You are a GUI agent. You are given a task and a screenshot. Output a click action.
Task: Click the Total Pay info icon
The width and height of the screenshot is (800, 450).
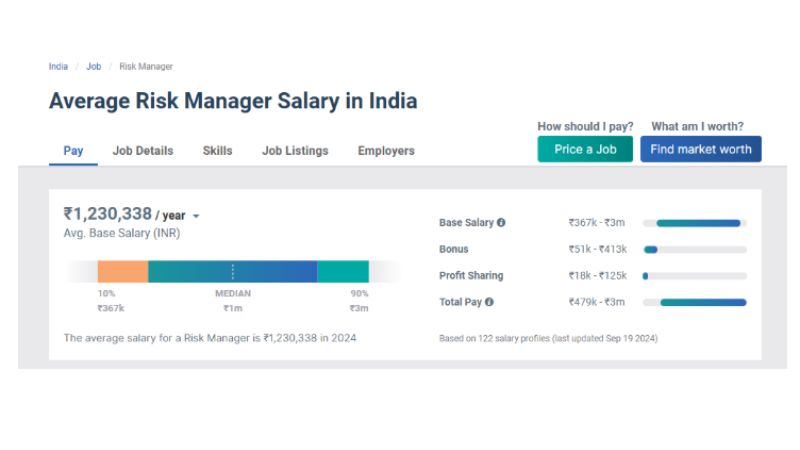490,301
